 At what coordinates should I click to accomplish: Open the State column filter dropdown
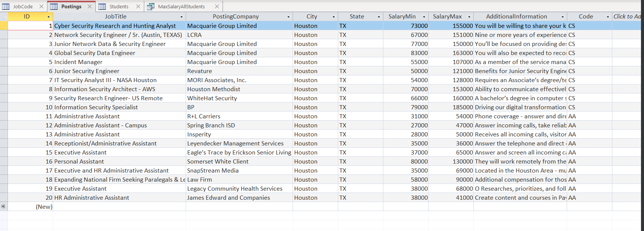point(379,17)
